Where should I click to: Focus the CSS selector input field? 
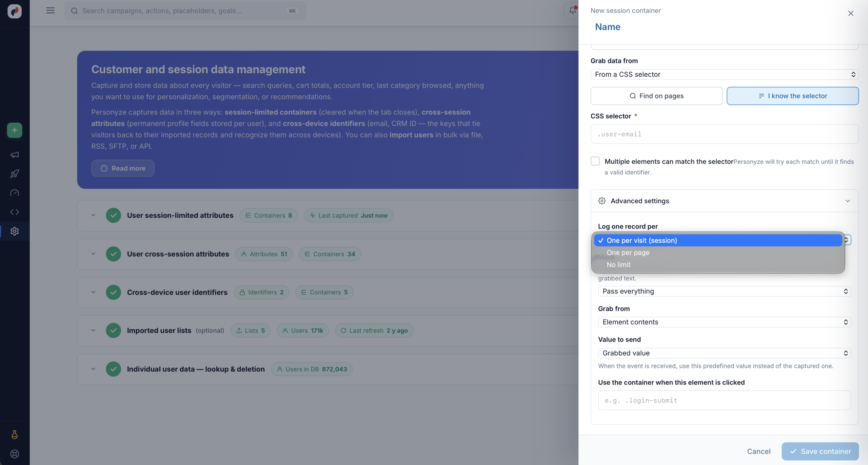coord(725,134)
